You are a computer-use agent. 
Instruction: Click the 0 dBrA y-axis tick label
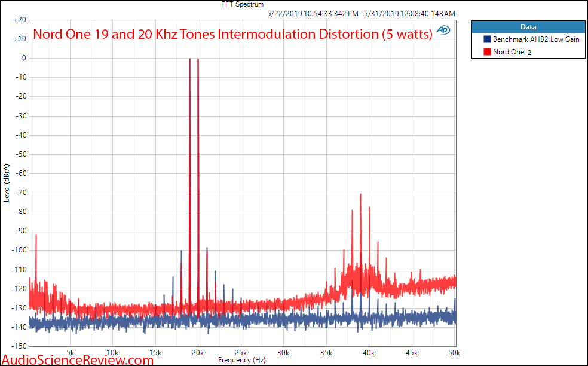pyautogui.click(x=24, y=58)
